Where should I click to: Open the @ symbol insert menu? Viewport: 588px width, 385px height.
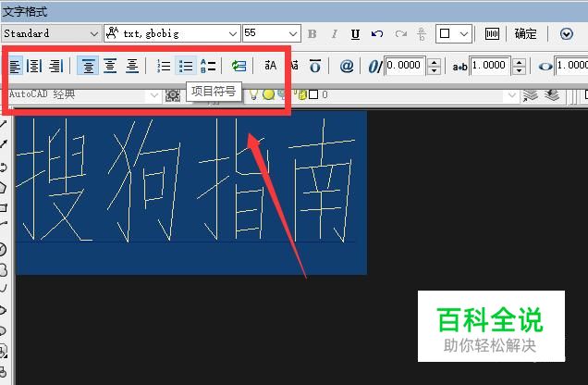(347, 66)
